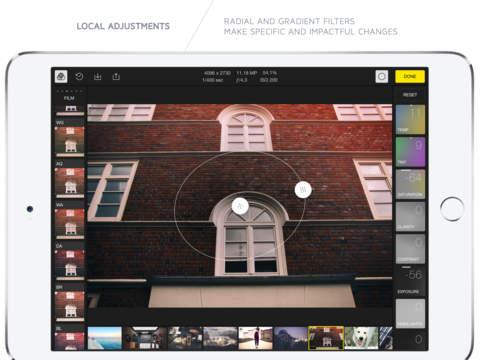Adjust the purple Tint slider tile

tap(410, 152)
